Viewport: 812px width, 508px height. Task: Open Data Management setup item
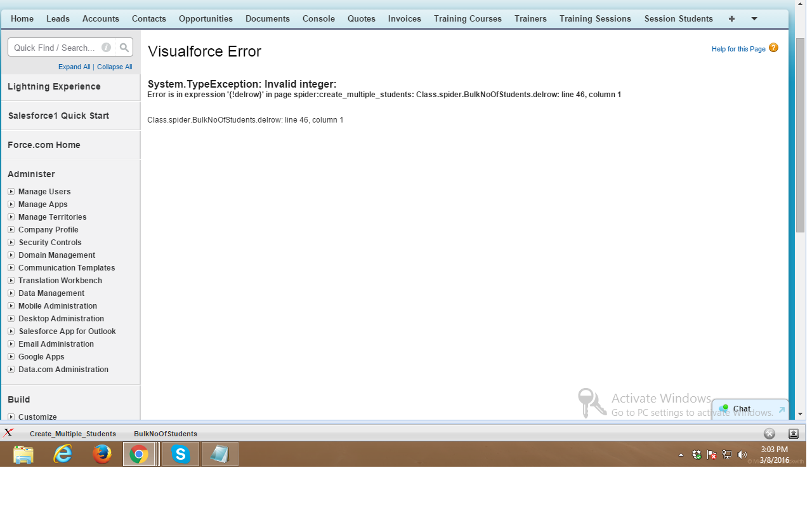click(51, 293)
